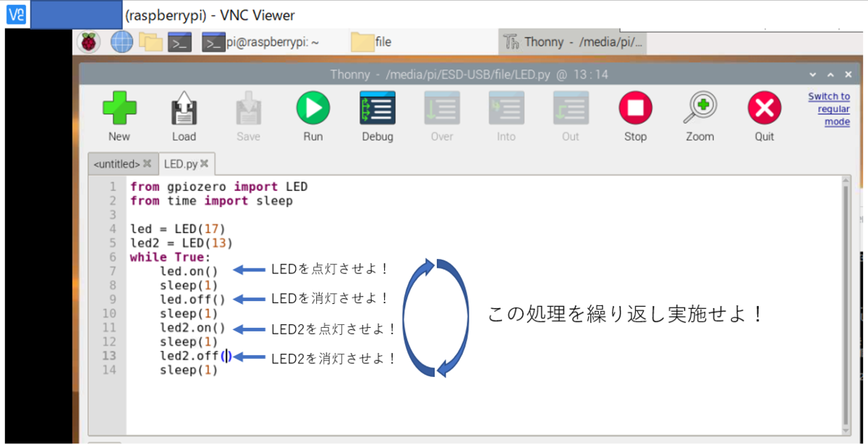Start debugging with the Debug icon
Viewport: 868px width, 445px height.
378,109
